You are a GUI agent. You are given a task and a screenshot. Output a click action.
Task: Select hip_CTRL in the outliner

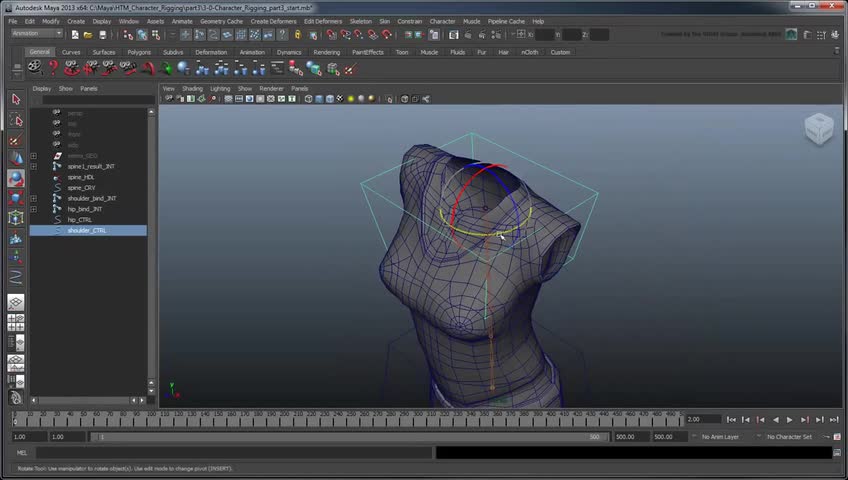click(79, 219)
